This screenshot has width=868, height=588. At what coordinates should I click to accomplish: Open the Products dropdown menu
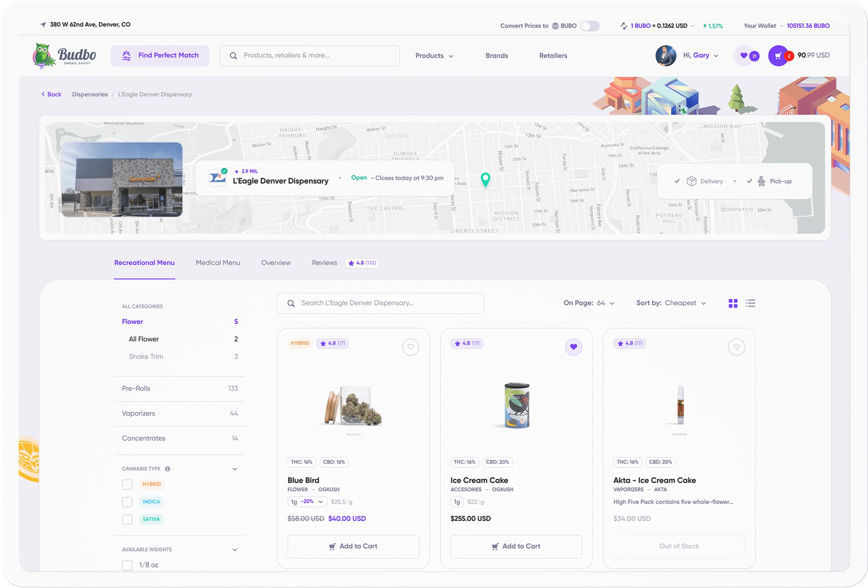434,56
